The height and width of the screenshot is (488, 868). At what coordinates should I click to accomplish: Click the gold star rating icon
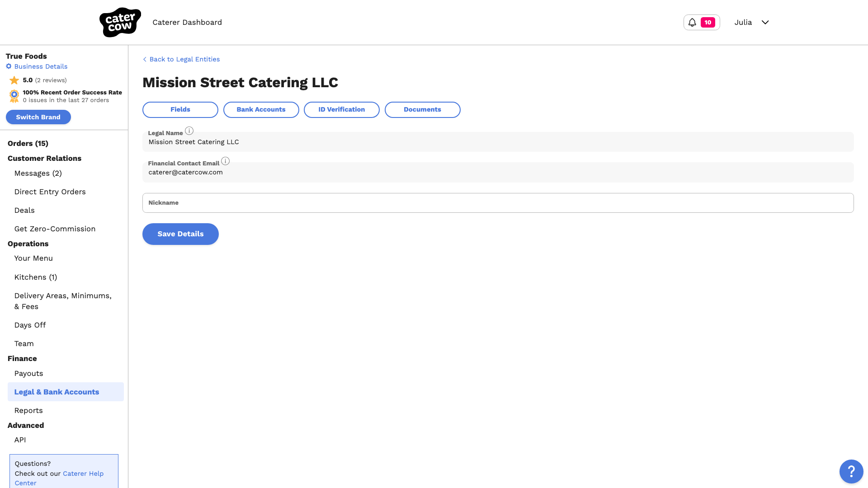(14, 80)
